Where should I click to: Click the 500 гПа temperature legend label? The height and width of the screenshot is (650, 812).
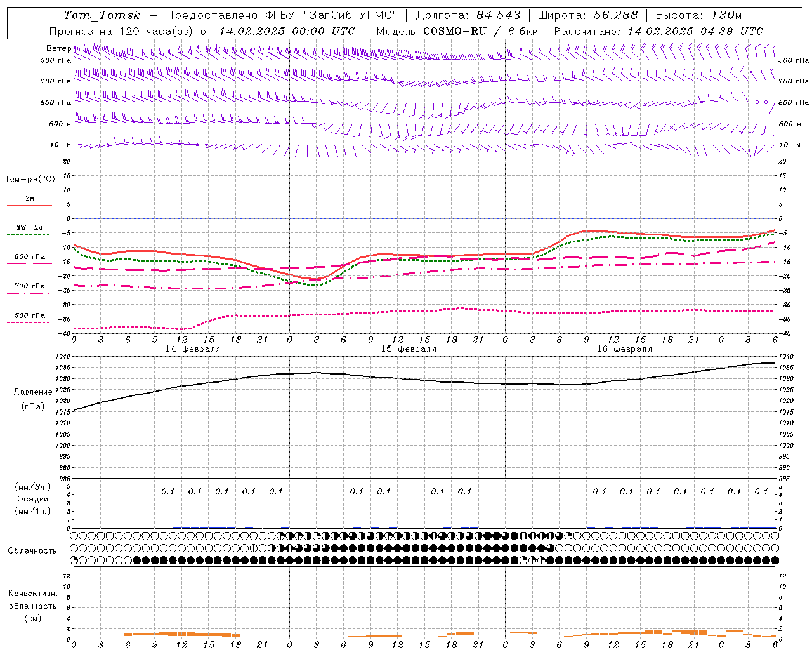30,315
